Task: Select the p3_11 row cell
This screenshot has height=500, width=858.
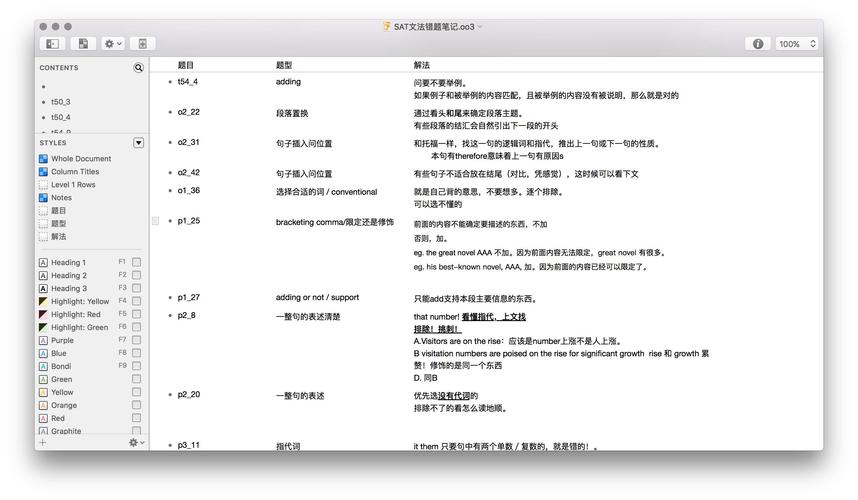Action: (x=189, y=445)
